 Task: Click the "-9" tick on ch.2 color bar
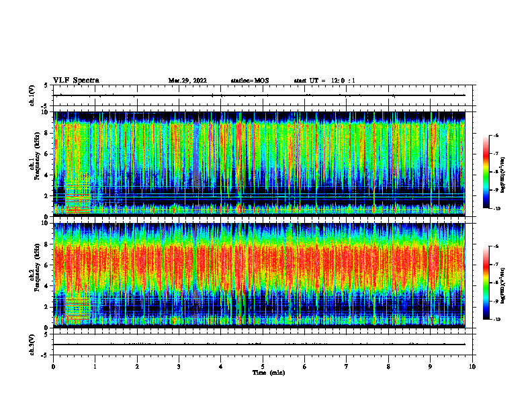[x=496, y=301]
